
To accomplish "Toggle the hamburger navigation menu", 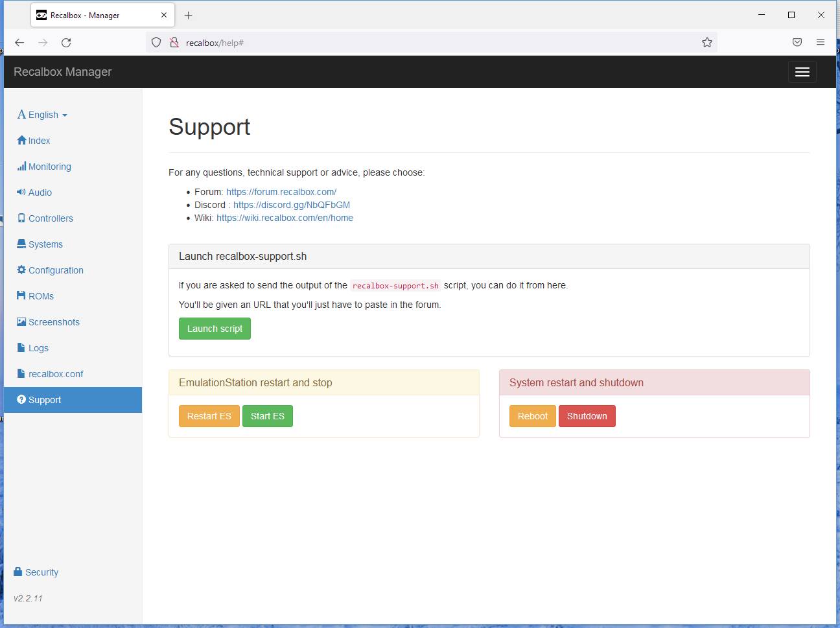I will 802,72.
